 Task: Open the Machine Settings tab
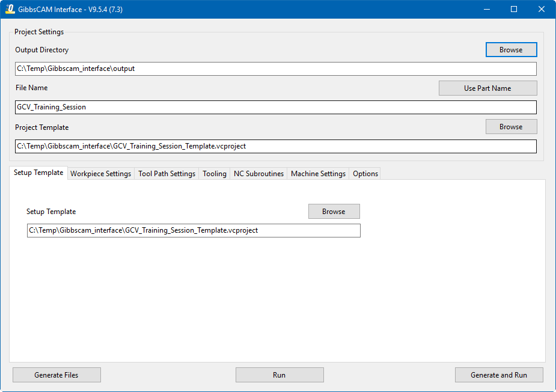coord(318,174)
